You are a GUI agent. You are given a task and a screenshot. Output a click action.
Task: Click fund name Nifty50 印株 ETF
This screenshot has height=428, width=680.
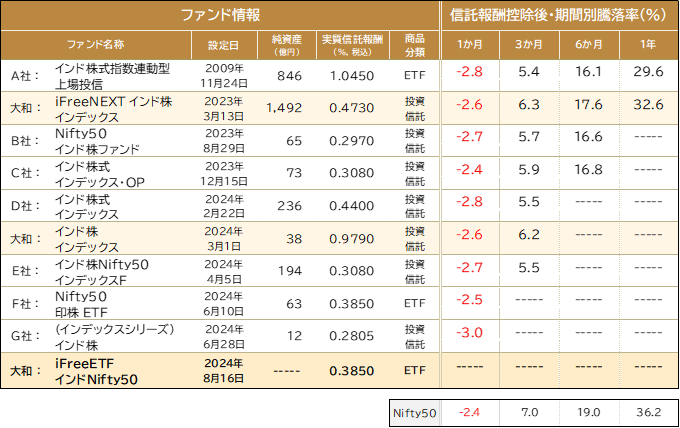point(81,304)
